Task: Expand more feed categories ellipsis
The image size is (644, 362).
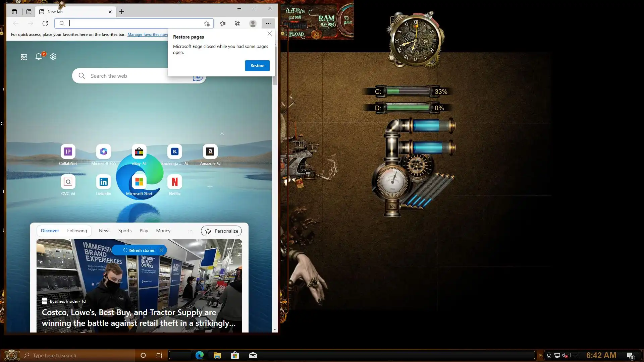Action: tap(190, 231)
